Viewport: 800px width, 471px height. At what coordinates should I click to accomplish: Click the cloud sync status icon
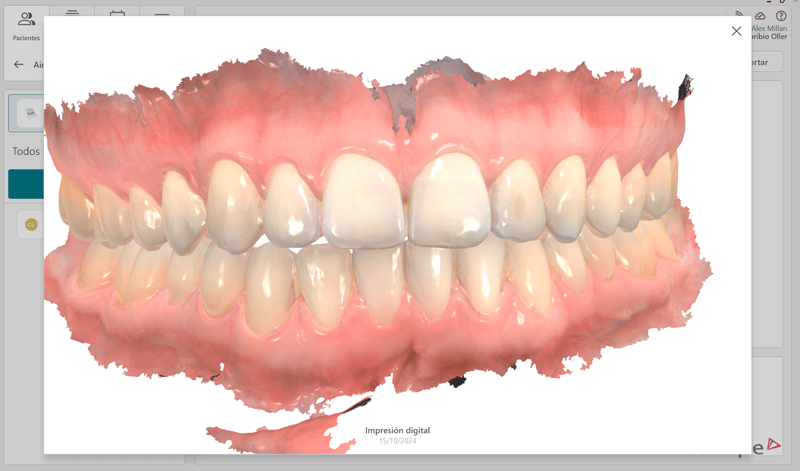[x=761, y=16]
